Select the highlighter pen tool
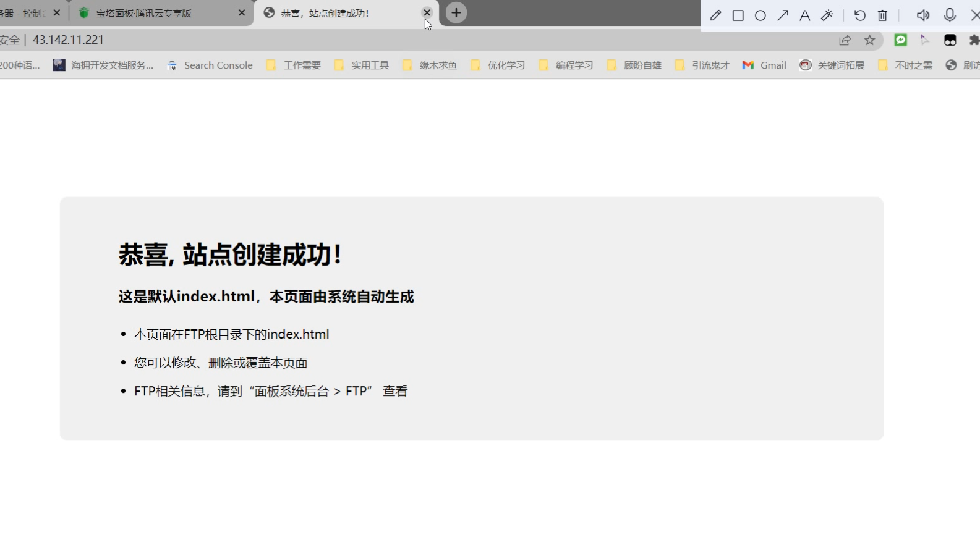 tap(827, 15)
